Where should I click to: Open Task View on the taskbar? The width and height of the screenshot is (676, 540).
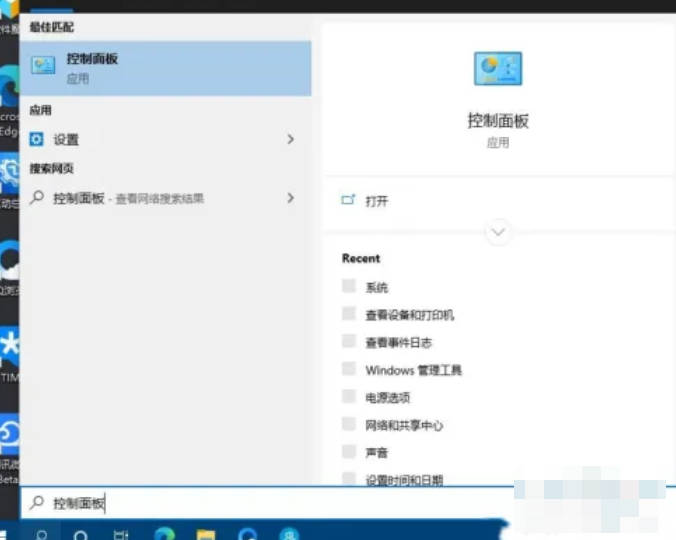pos(121,534)
